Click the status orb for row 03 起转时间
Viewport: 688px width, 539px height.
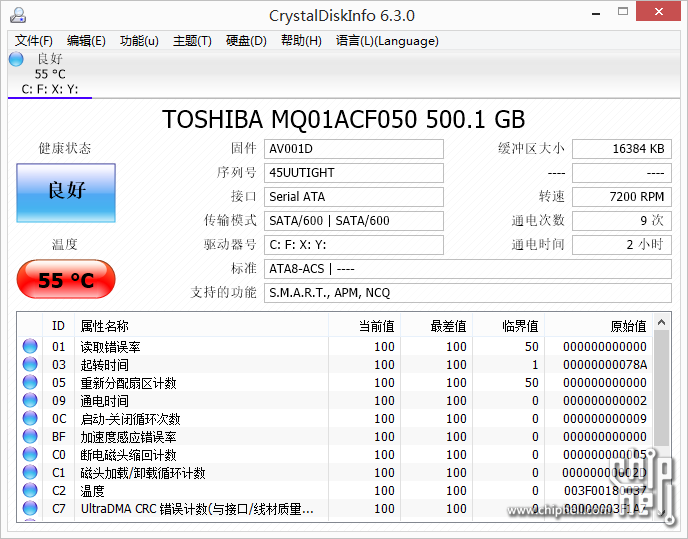[30, 364]
